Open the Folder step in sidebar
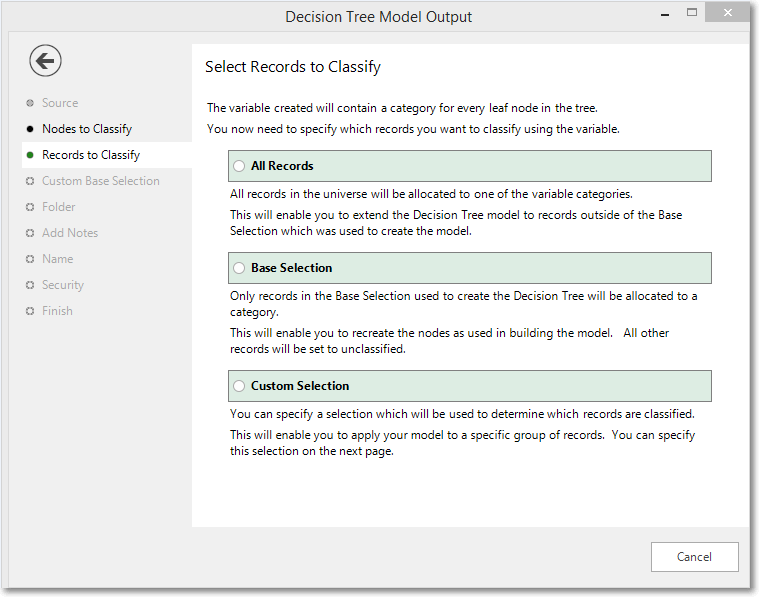 click(59, 207)
